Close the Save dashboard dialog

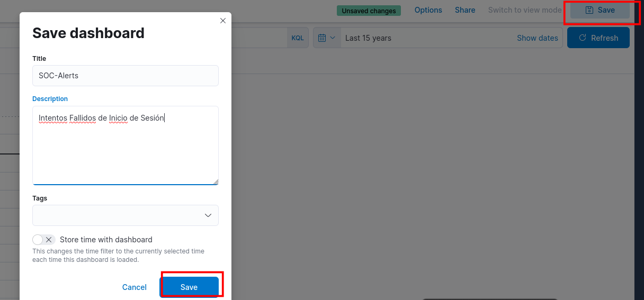point(223,21)
